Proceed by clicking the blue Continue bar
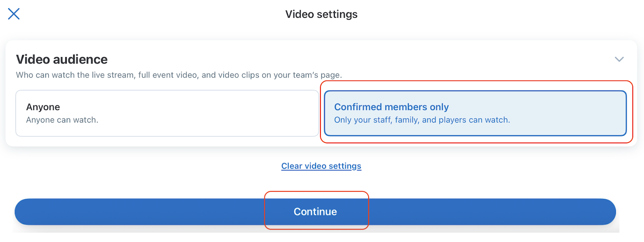 [x=315, y=212]
